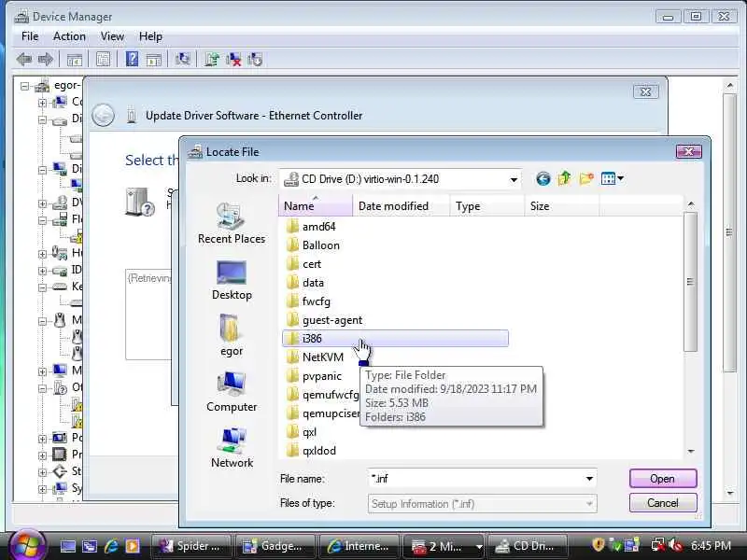
Task: Select Recent Places in the places bar
Action: point(232,224)
